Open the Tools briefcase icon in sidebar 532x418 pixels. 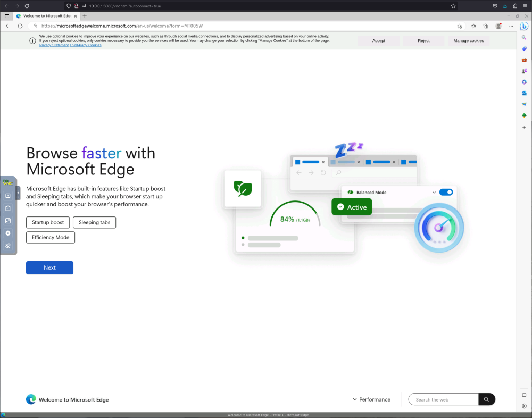pos(524,60)
